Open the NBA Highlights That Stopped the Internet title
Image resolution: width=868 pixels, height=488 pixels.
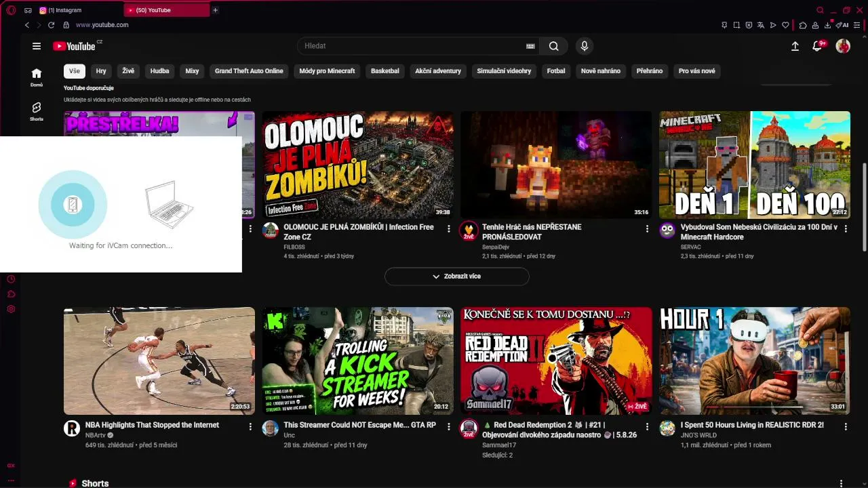(152, 425)
